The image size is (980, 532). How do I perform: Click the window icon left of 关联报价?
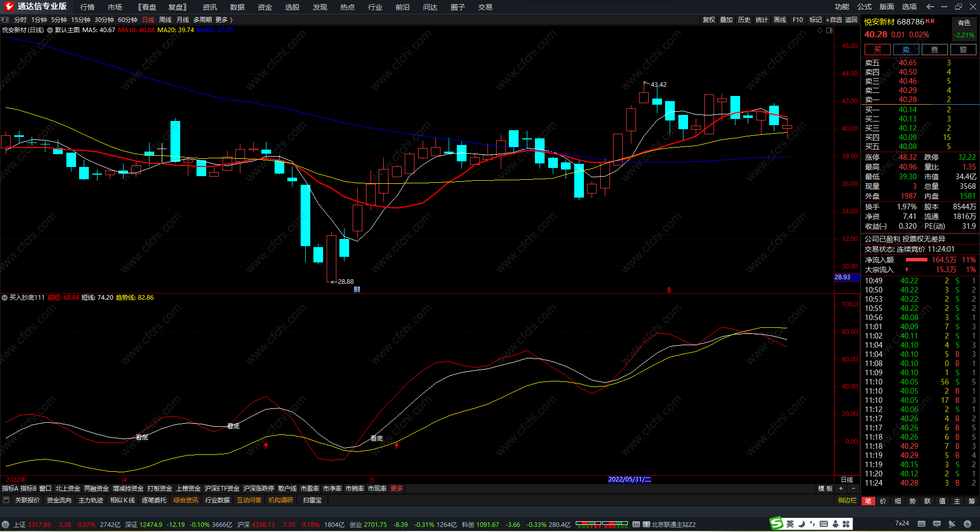tap(6, 500)
